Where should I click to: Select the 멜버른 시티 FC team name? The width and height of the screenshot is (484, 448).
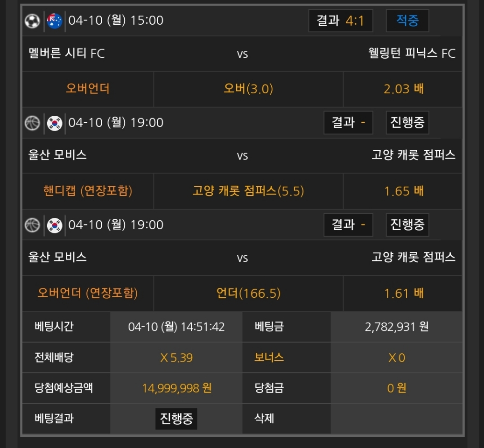click(x=66, y=54)
